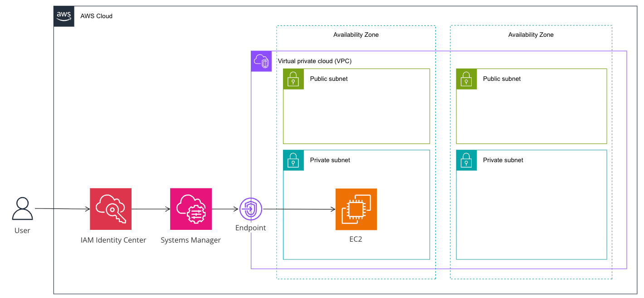Click the purple VPC cloud icon

point(261,61)
